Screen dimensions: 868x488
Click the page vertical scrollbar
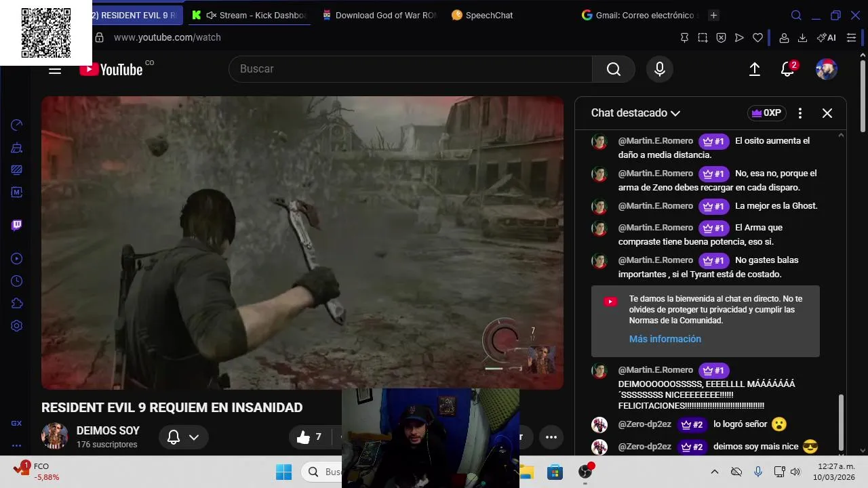click(x=863, y=95)
